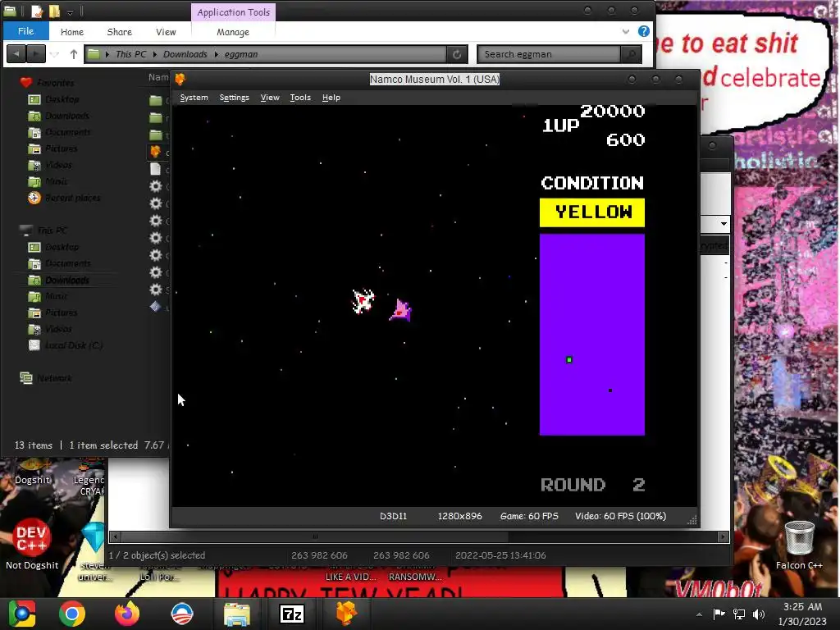840x630 pixels.
Task: Show hidden tray icons arrow
Action: click(699, 614)
